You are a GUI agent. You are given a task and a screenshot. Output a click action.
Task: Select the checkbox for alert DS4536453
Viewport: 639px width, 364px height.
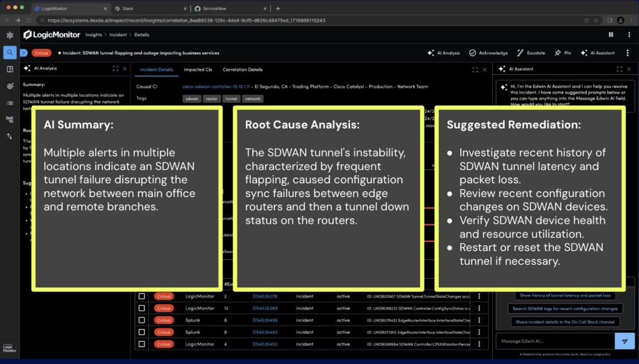[142, 344]
